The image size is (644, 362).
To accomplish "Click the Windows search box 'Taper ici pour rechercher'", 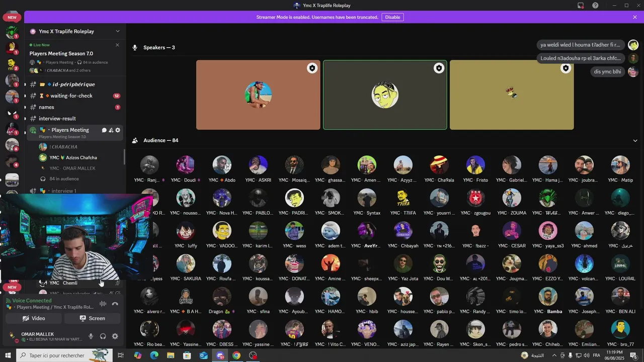I will coord(64,355).
